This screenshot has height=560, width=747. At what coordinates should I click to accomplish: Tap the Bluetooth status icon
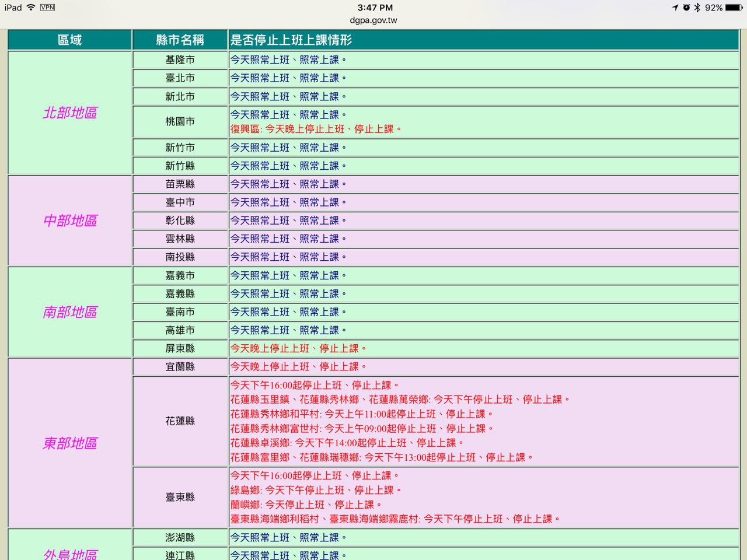[x=697, y=8]
